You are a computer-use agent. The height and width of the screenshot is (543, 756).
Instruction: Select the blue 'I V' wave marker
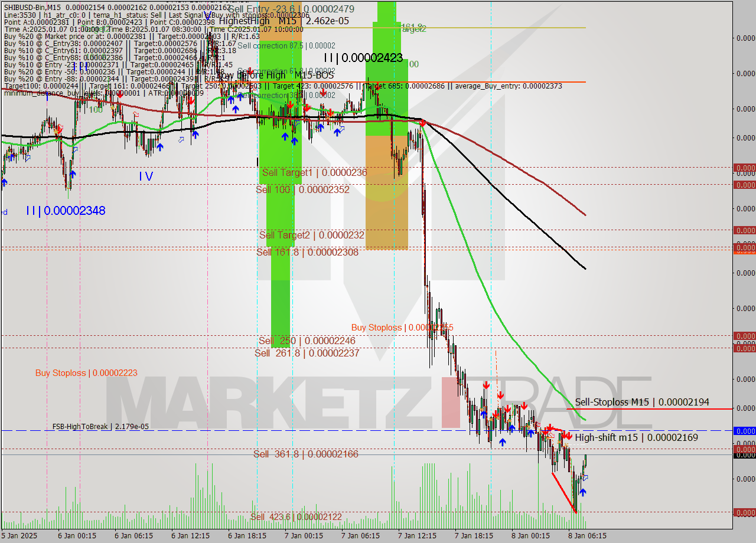click(146, 176)
